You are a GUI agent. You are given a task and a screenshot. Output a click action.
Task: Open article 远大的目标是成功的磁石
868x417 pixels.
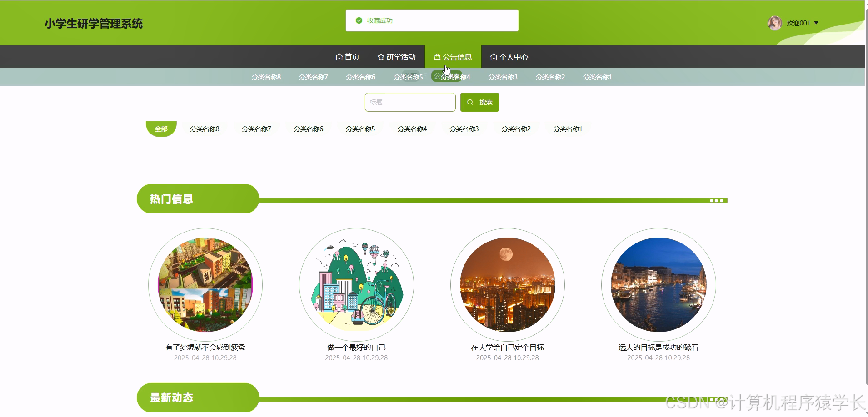[x=658, y=347]
